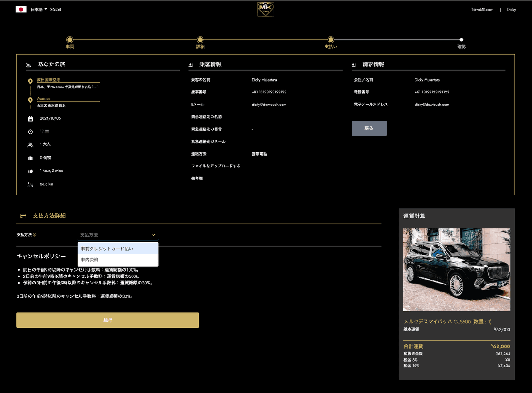Click the calendar icon beside 2024/10/06
The height and width of the screenshot is (393, 532).
point(30,119)
